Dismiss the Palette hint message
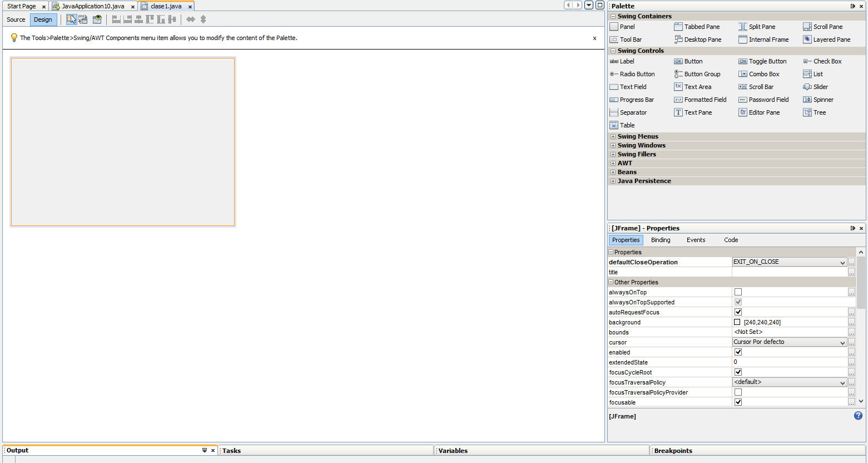Image resolution: width=868 pixels, height=463 pixels. (594, 38)
